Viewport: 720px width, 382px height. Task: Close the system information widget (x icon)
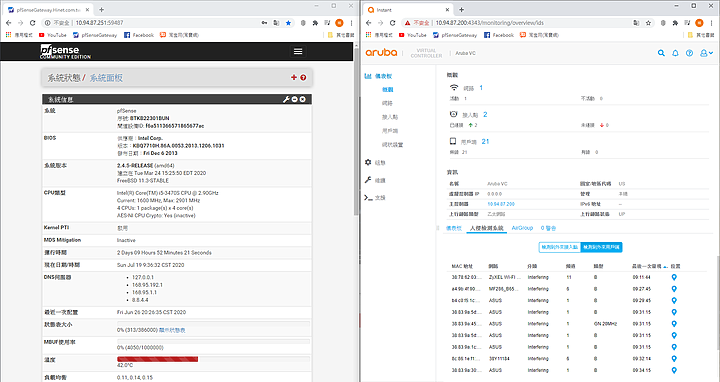[303, 99]
